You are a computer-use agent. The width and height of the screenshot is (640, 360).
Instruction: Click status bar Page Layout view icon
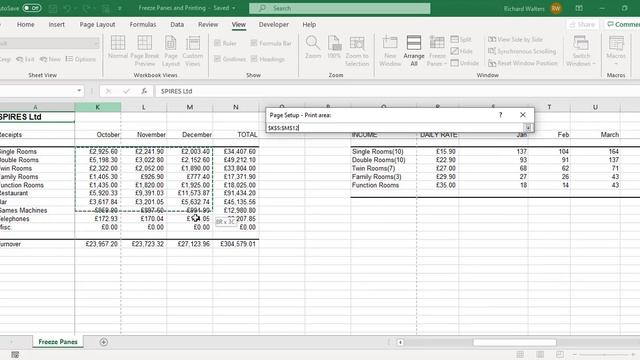point(540,354)
